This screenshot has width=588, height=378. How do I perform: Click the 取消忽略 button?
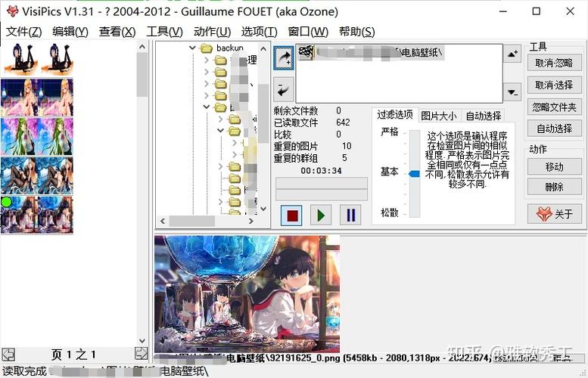pyautogui.click(x=554, y=63)
